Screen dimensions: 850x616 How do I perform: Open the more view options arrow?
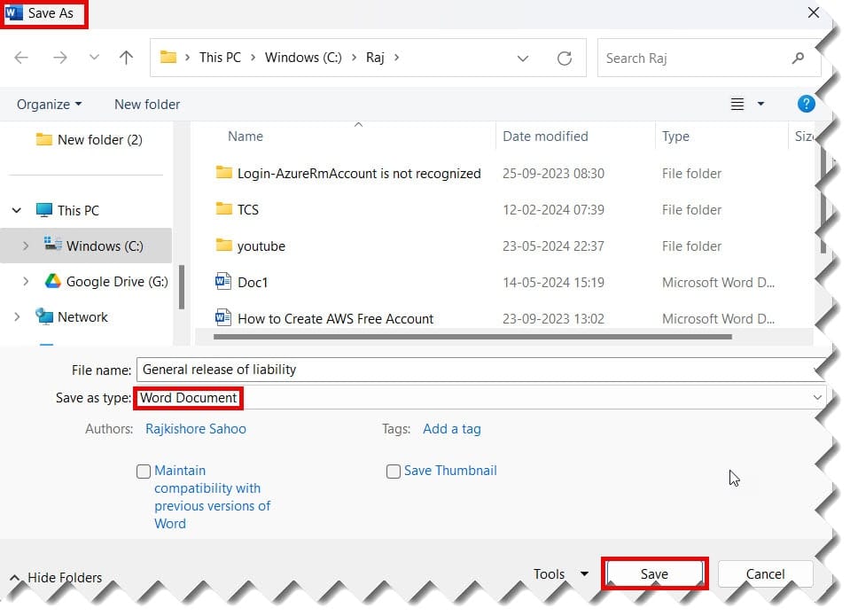760,104
